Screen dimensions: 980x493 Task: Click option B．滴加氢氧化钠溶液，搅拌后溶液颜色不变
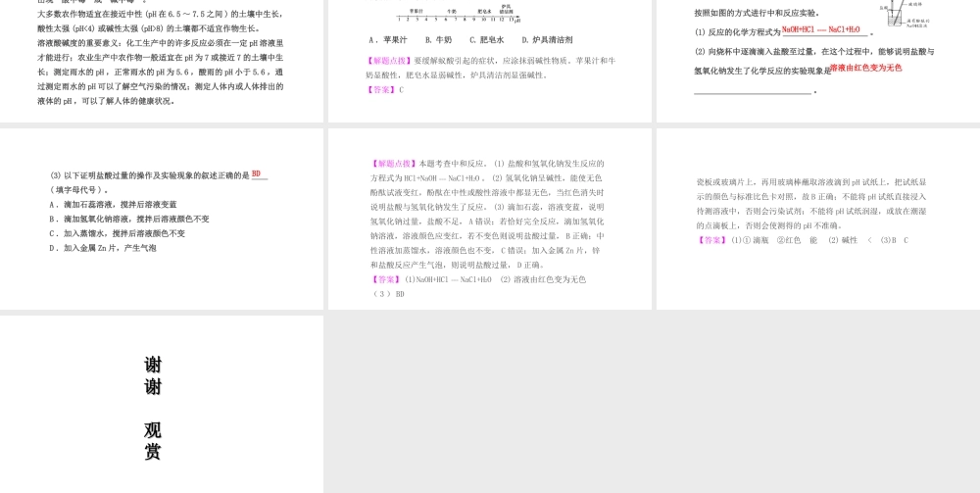tap(129, 220)
